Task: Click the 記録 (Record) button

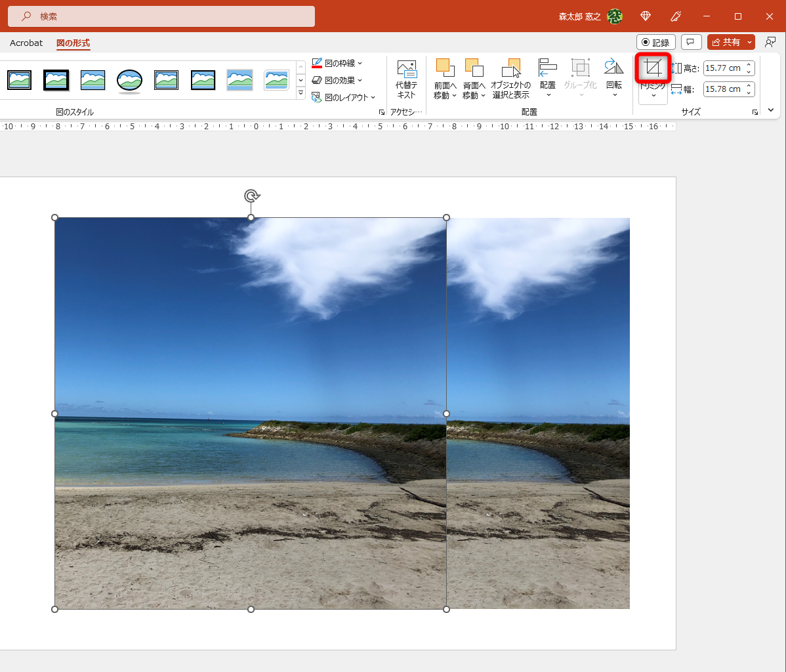Action: [x=655, y=42]
